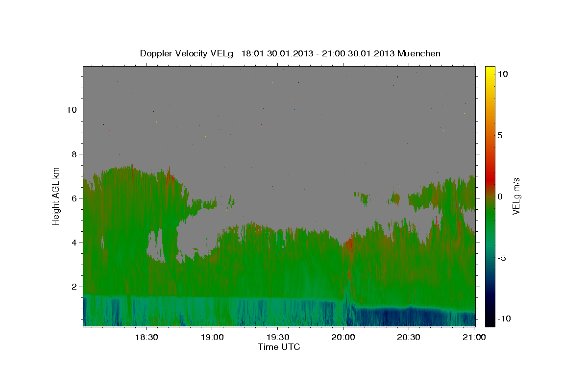Click the 20:30 time tick label
The width and height of the screenshot is (588, 392).
pos(409,337)
